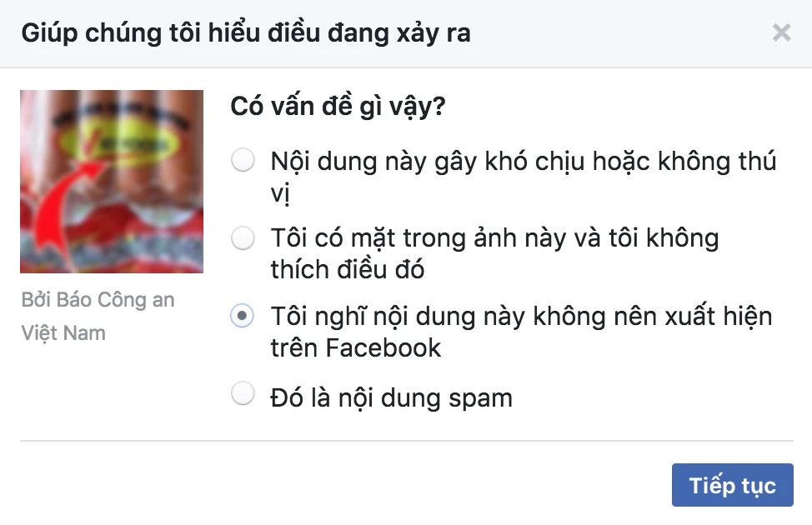Close the report dialog with the X icon
The height and width of the screenshot is (525, 812).
coord(781,32)
